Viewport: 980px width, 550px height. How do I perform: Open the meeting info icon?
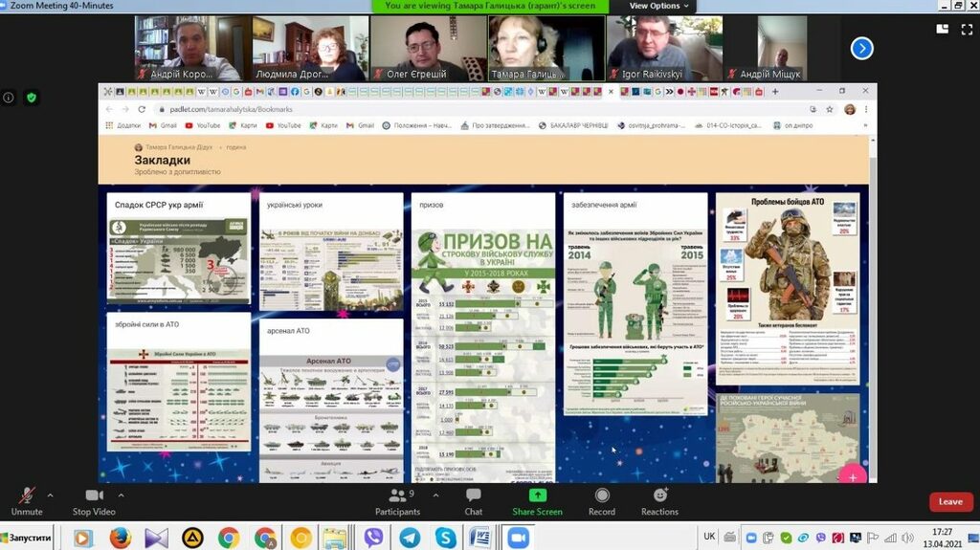click(x=9, y=98)
